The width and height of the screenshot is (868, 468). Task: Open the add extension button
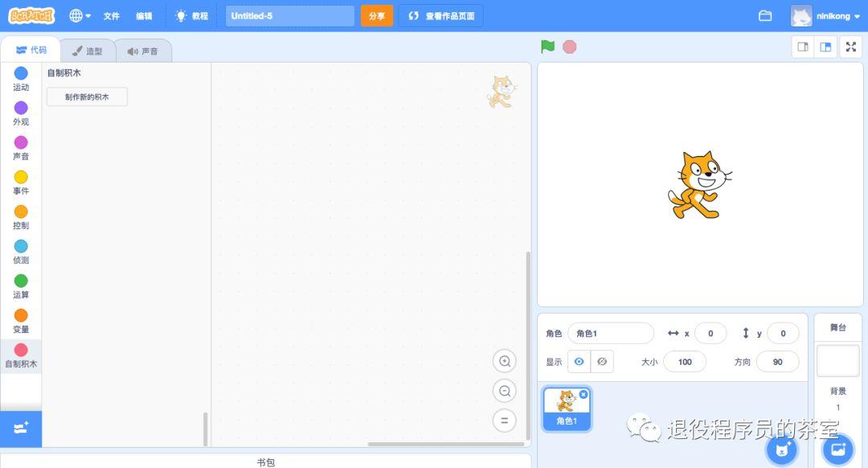pyautogui.click(x=21, y=429)
